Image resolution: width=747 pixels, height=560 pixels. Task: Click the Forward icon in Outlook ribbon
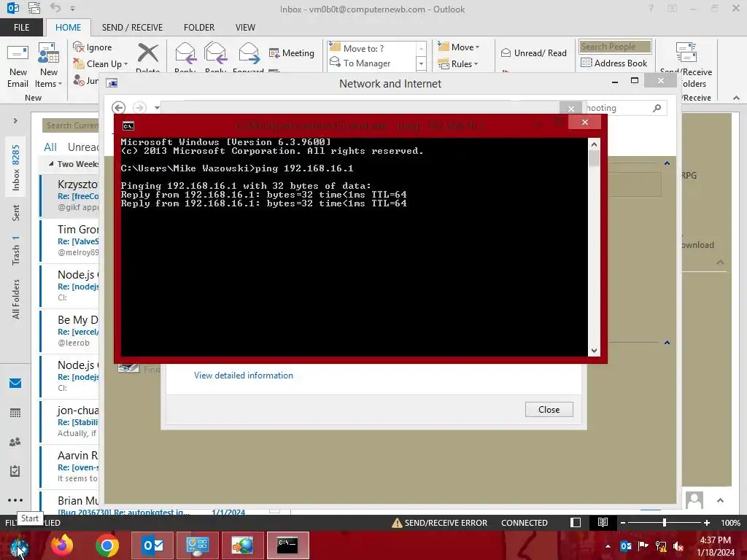point(248,52)
